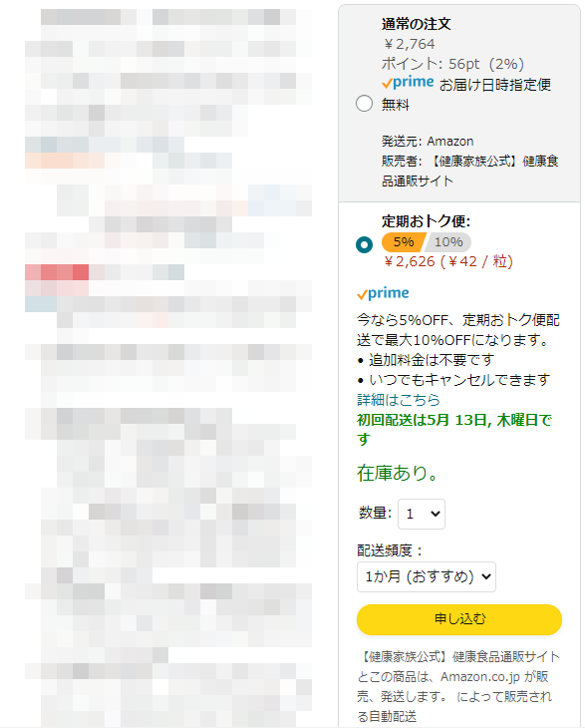
Task: Click the orange 5% discount badge
Action: click(x=403, y=242)
